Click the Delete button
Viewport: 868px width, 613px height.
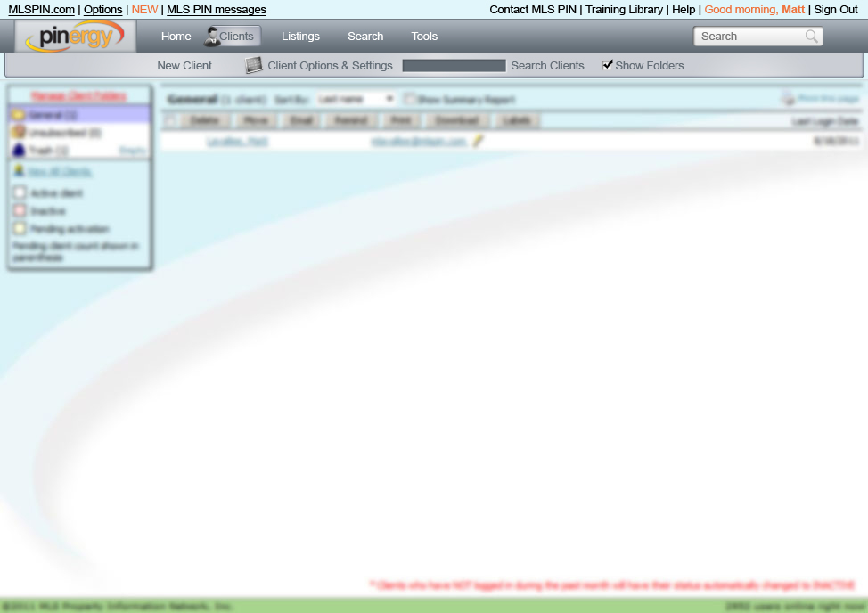click(x=204, y=120)
